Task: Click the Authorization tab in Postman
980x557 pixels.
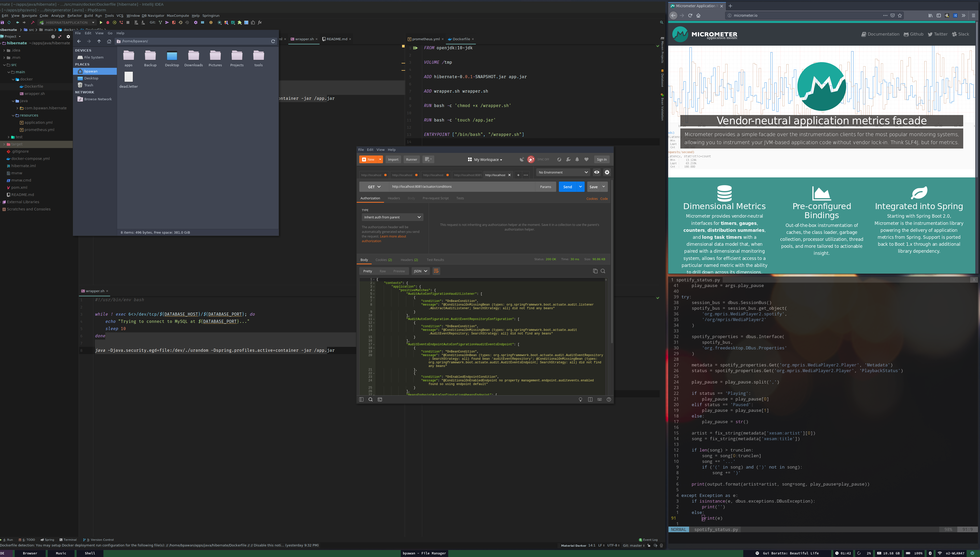Action: (x=370, y=198)
